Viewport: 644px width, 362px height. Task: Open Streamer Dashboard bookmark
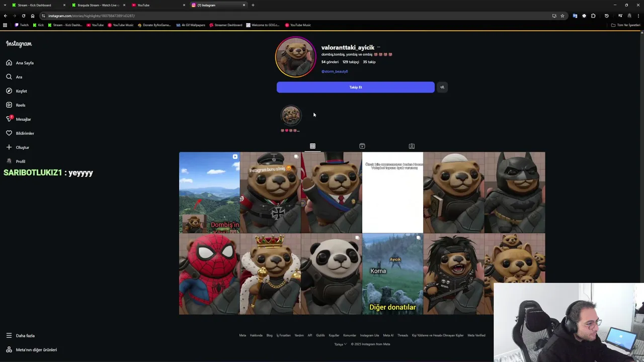pyautogui.click(x=226, y=25)
